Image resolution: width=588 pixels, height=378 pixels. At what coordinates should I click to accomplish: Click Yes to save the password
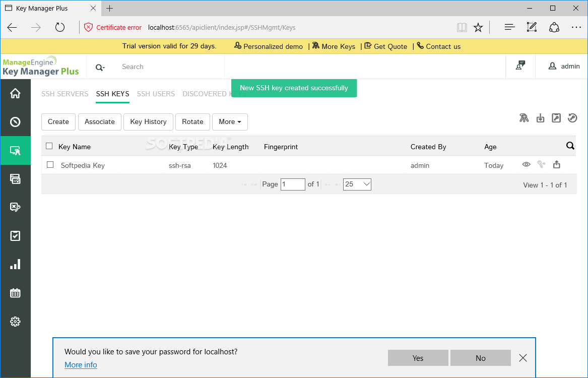point(418,358)
